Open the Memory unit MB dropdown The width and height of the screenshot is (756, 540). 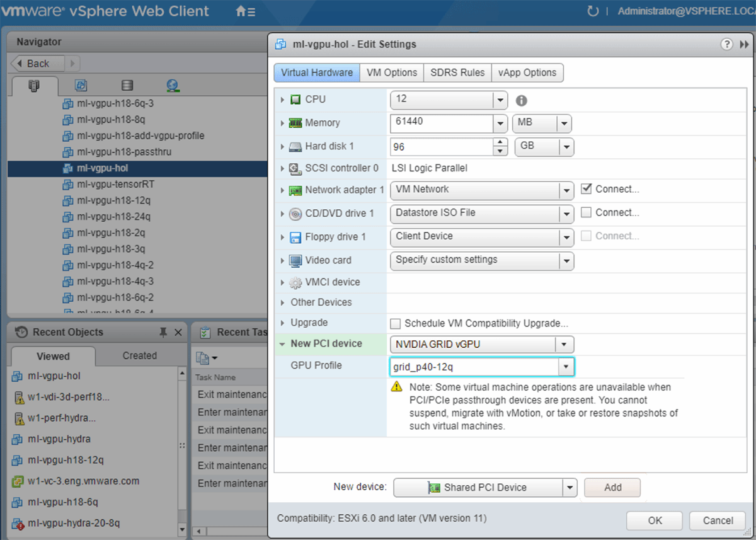pyautogui.click(x=564, y=124)
